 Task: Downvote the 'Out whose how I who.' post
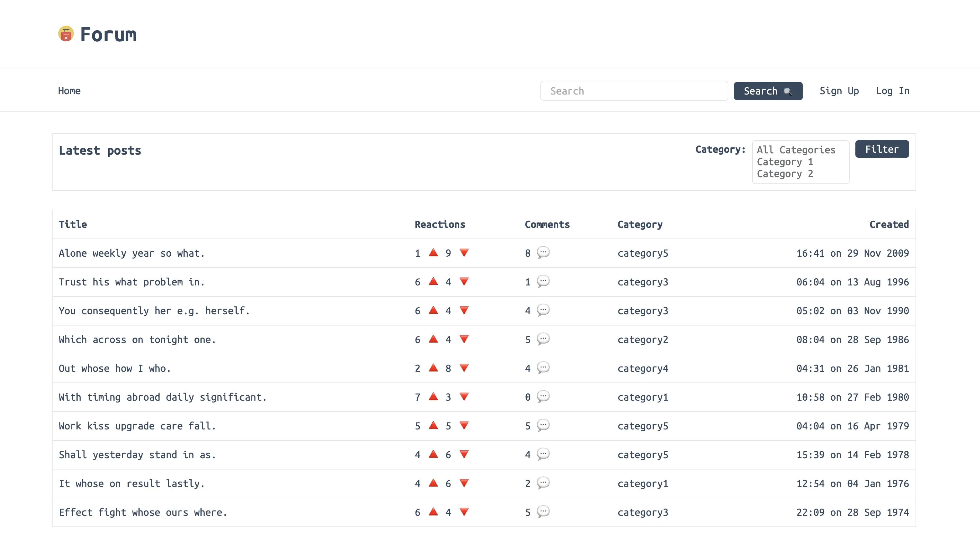[464, 368]
